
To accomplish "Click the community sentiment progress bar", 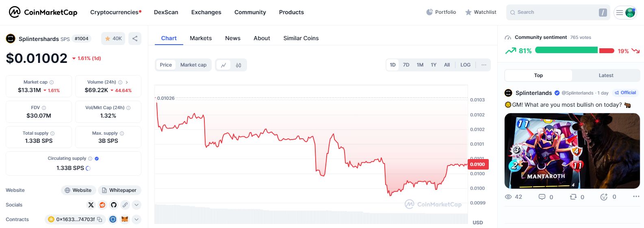I will pyautogui.click(x=575, y=50).
